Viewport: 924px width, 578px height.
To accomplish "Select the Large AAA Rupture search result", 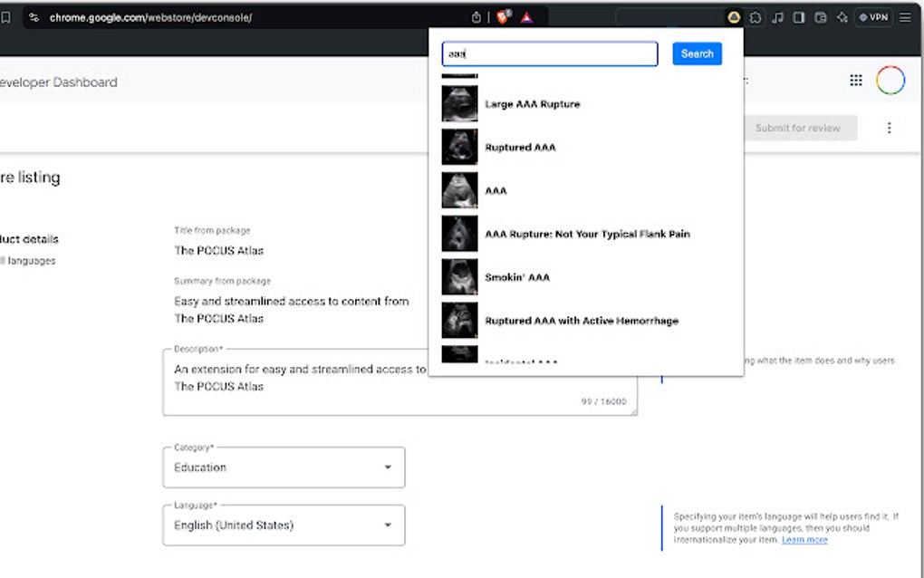I will tap(533, 103).
